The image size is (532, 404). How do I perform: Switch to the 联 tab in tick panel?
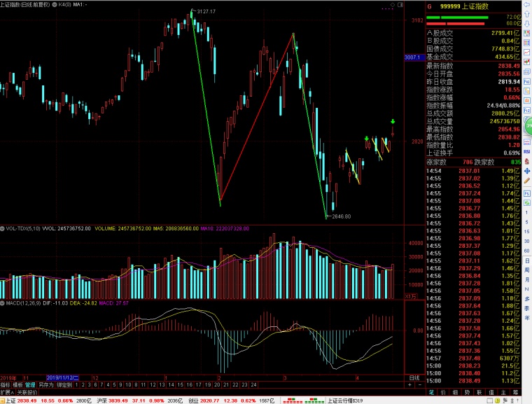pyautogui.click(x=479, y=392)
